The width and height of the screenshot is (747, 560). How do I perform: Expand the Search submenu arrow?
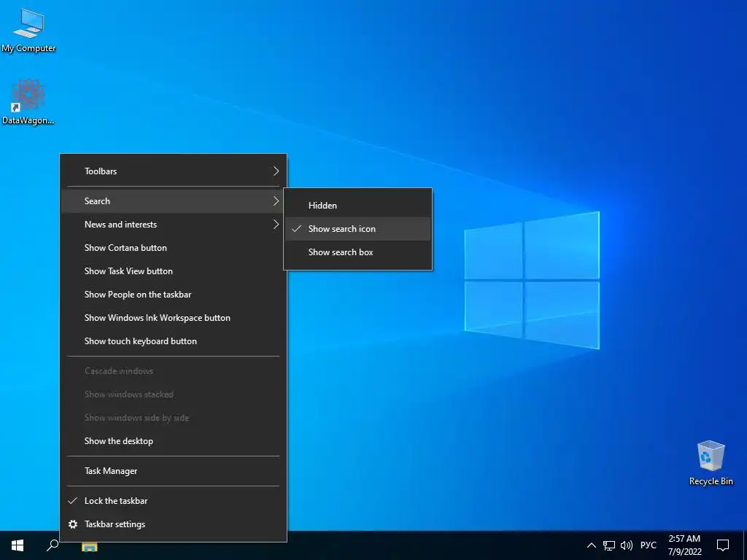[x=276, y=201]
